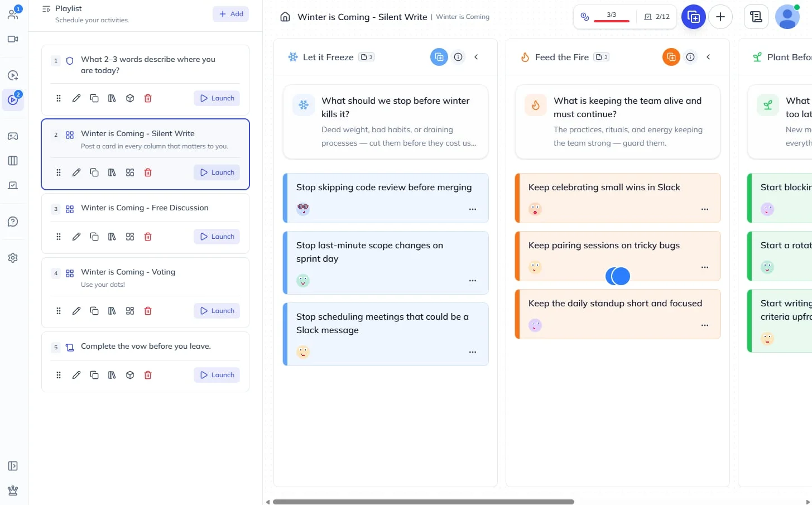Launch the 'What 2–3 words' activity
Viewport: 812px width, 505px height.
pyautogui.click(x=217, y=98)
